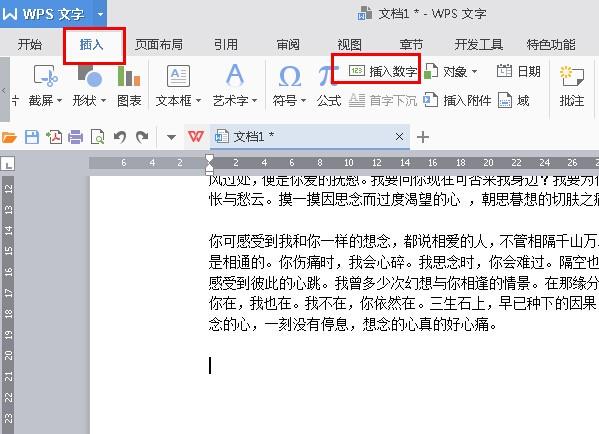Click the 插入附件 attachment button
This screenshot has height=434, width=599.
(457, 100)
